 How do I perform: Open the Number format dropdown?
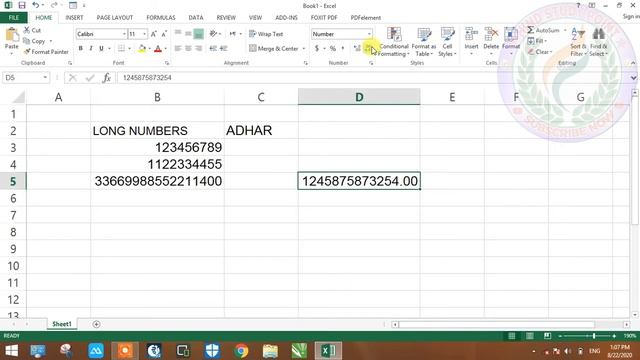(369, 34)
